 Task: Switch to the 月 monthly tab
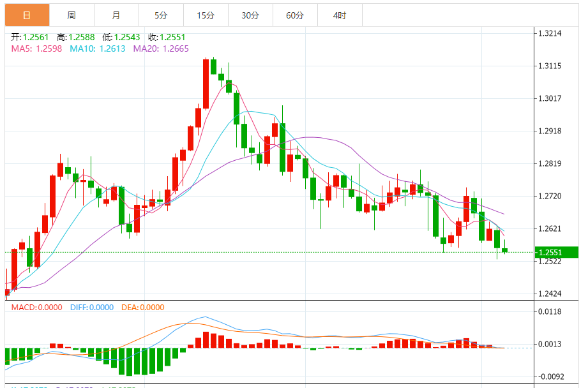coord(116,15)
